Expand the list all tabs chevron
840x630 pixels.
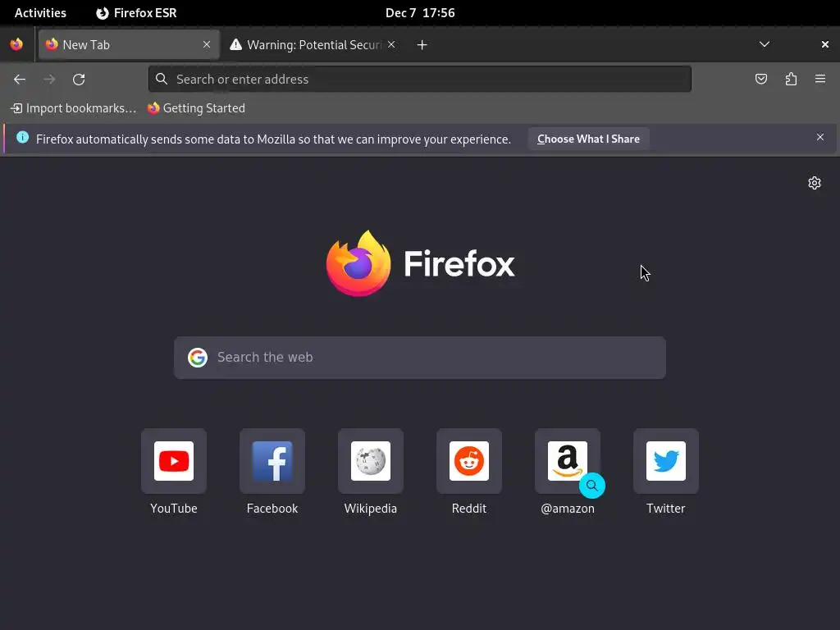click(x=765, y=44)
